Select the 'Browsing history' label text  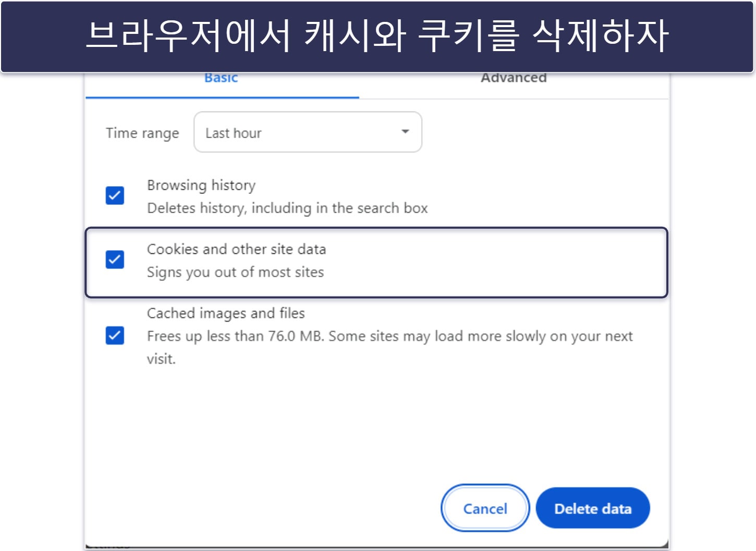point(201,186)
